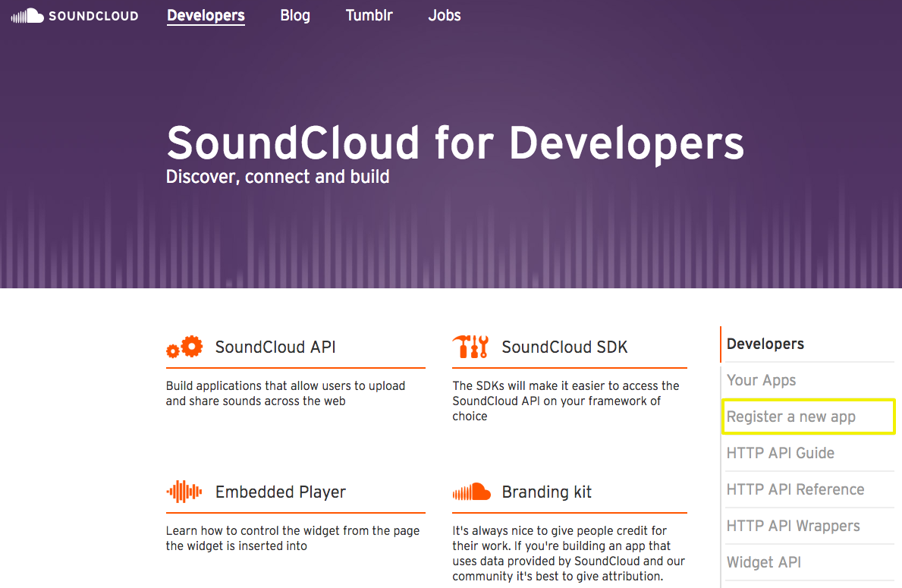The height and width of the screenshot is (588, 902).
Task: Click 'Discover, connect and build' tagline
Action: click(277, 177)
